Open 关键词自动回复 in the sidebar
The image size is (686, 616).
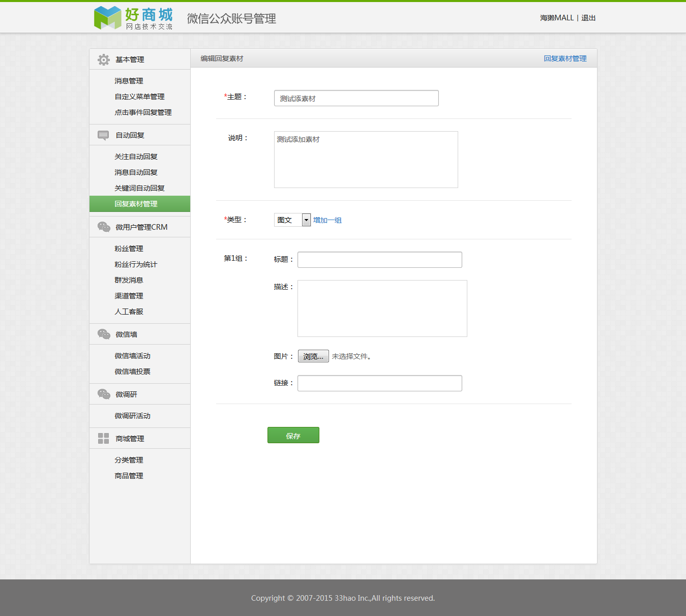pos(139,188)
